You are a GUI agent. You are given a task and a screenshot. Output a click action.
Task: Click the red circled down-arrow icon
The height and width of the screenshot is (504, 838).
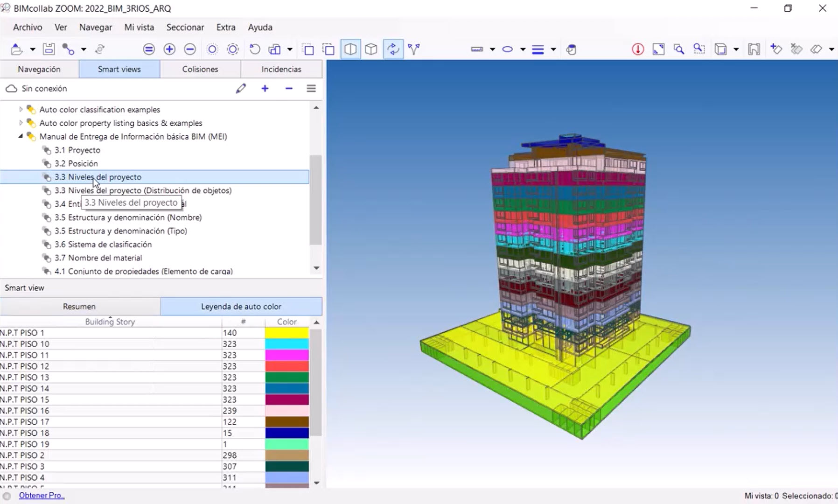[638, 49]
